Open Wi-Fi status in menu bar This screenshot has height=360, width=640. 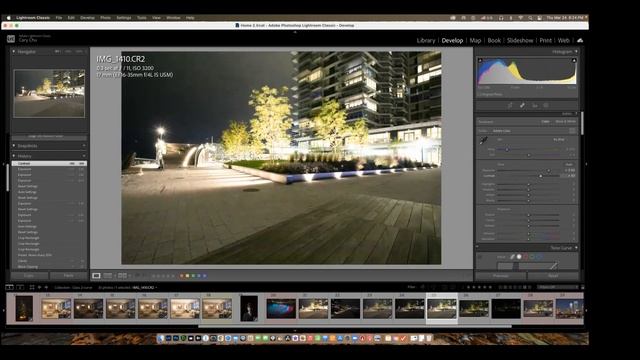pyautogui.click(x=521, y=18)
